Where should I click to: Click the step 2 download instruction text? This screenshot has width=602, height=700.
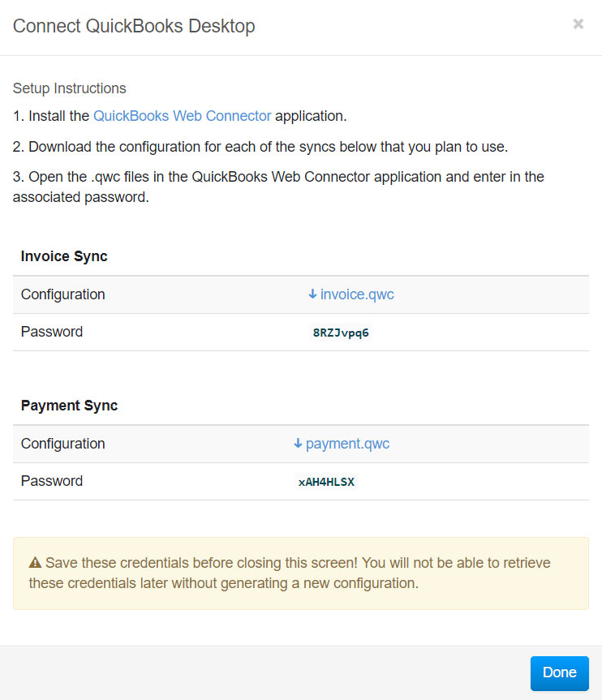tap(260, 147)
